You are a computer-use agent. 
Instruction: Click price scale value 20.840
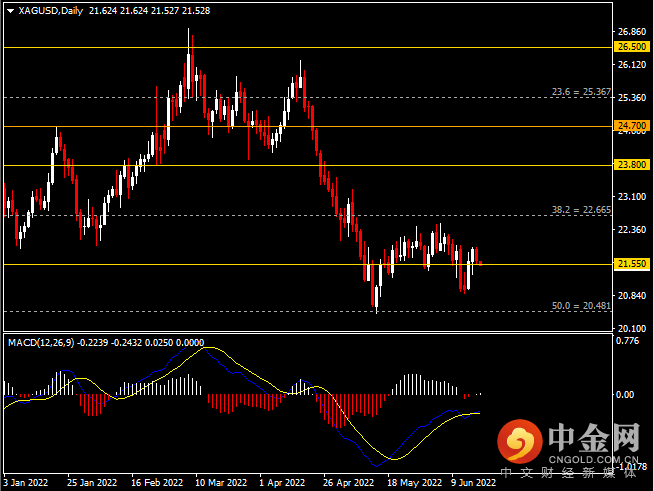point(632,296)
